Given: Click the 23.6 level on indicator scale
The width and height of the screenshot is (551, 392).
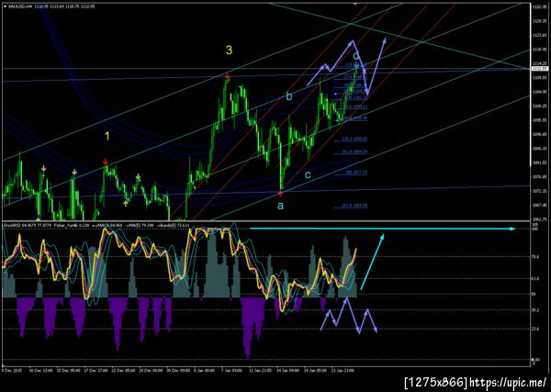Looking at the screenshot, I should point(535,329).
